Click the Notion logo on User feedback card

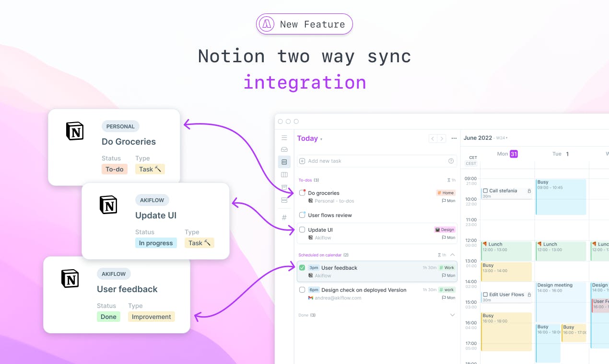coord(70,278)
